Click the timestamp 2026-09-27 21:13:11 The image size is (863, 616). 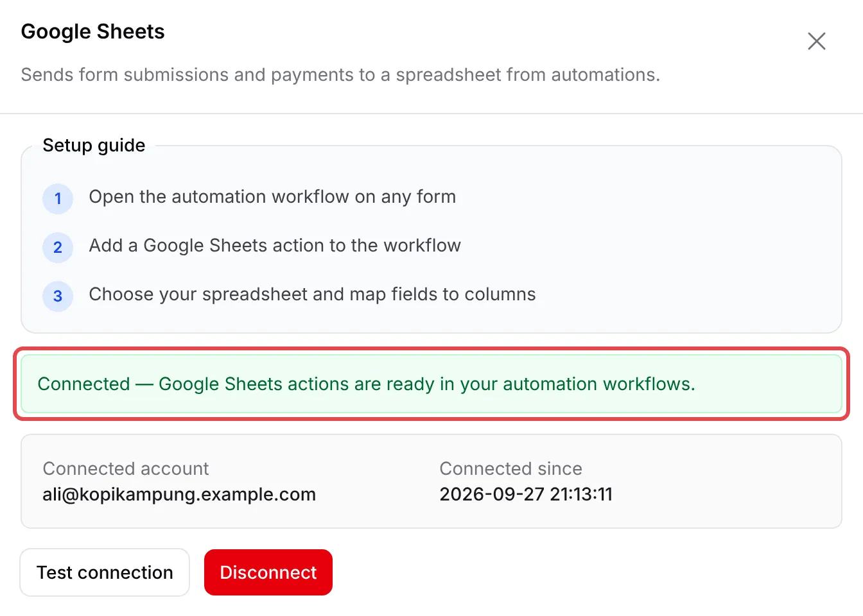pos(526,494)
